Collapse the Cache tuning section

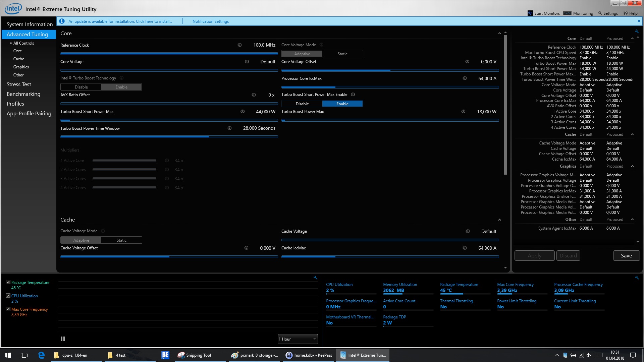point(499,220)
